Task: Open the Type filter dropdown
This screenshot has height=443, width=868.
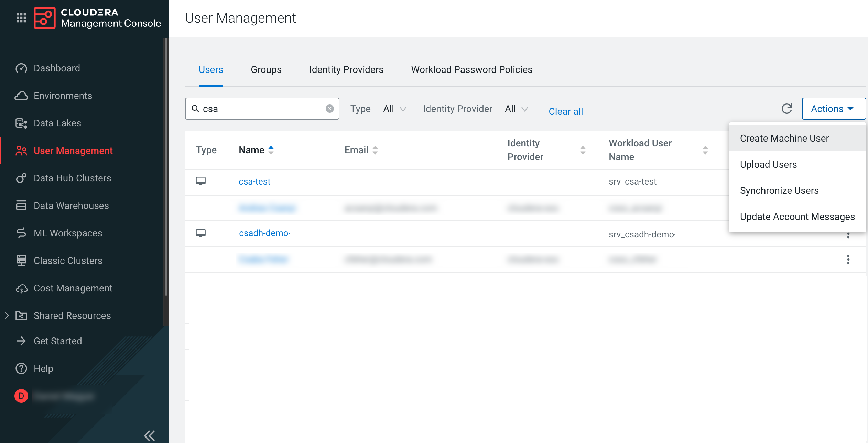Action: 394,109
